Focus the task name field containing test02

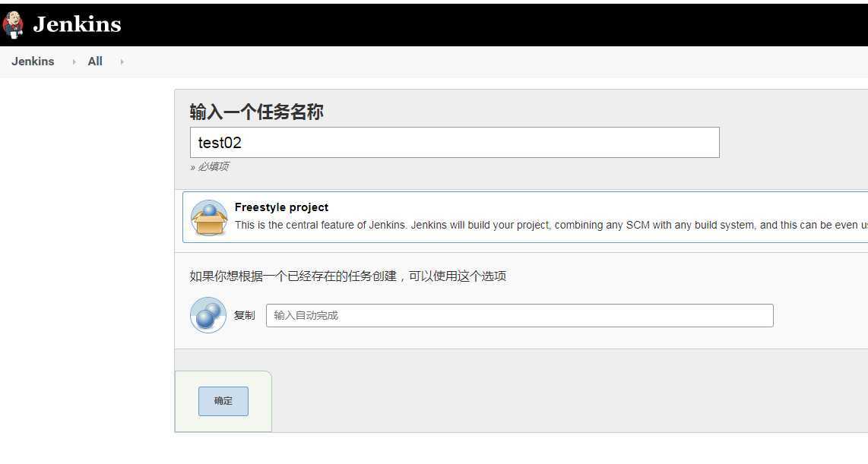455,143
